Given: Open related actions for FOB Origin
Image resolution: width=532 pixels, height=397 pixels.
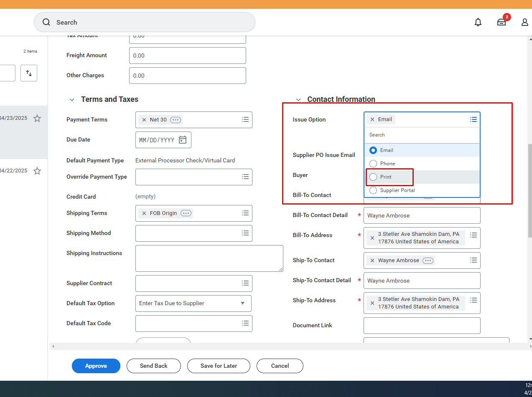Looking at the screenshot, I should [186, 213].
